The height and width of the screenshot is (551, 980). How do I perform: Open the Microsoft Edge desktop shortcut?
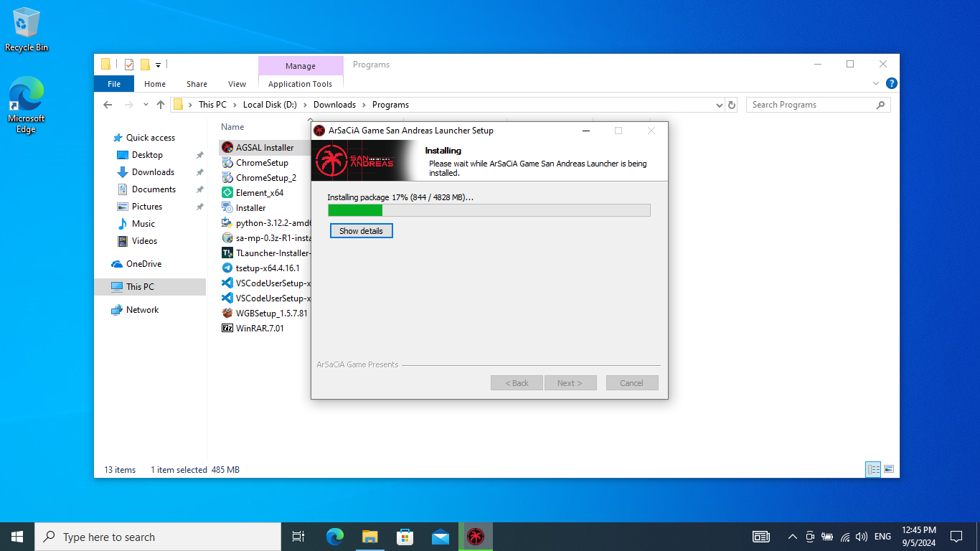[27, 105]
